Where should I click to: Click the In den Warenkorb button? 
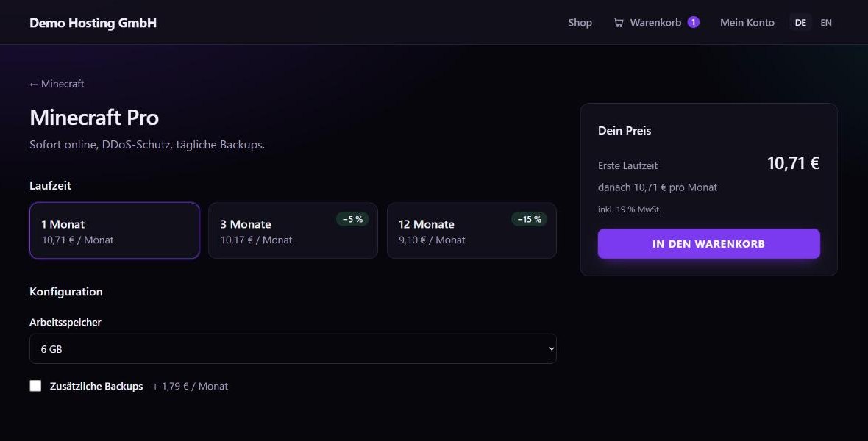tap(708, 243)
